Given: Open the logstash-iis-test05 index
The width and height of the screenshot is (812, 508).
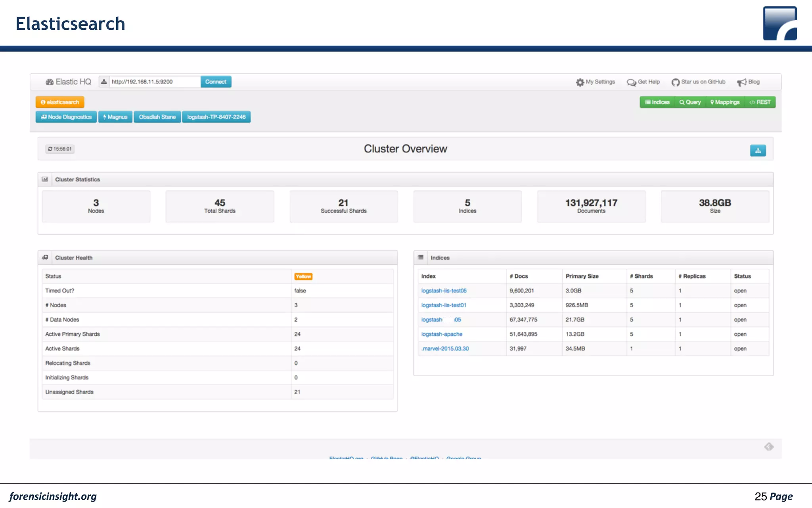Looking at the screenshot, I should (444, 291).
